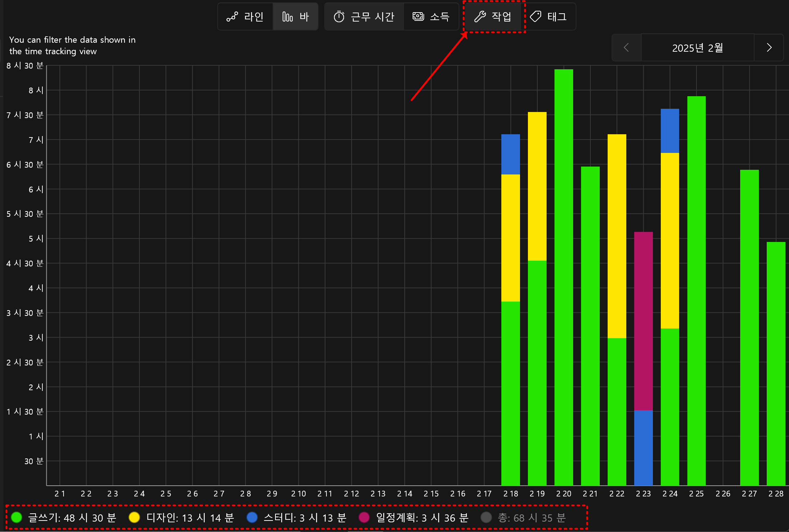Click the money icon for 소득
Image resolution: width=789 pixels, height=532 pixels.
coord(418,17)
